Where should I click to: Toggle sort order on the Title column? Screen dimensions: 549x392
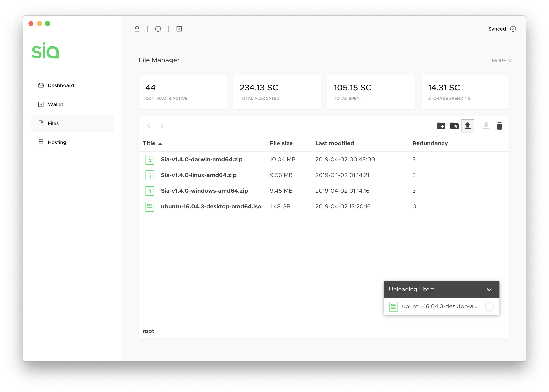(x=152, y=143)
